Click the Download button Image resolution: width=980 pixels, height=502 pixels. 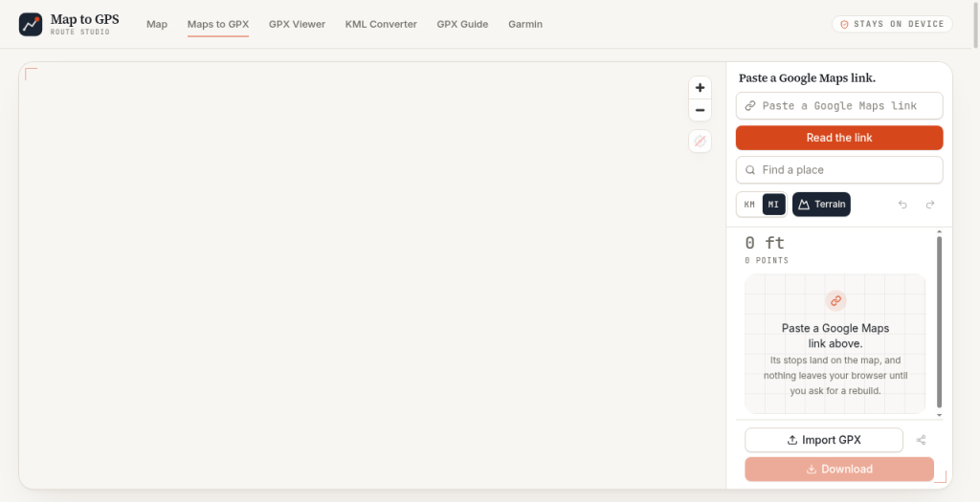coord(839,469)
